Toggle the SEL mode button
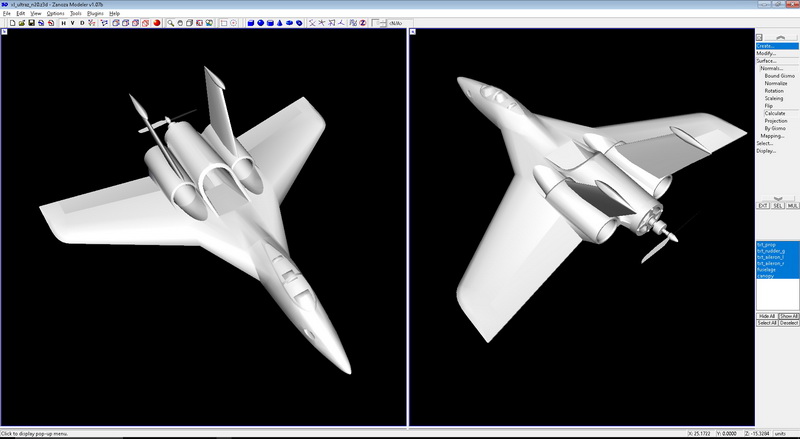800x439 pixels. 778,206
